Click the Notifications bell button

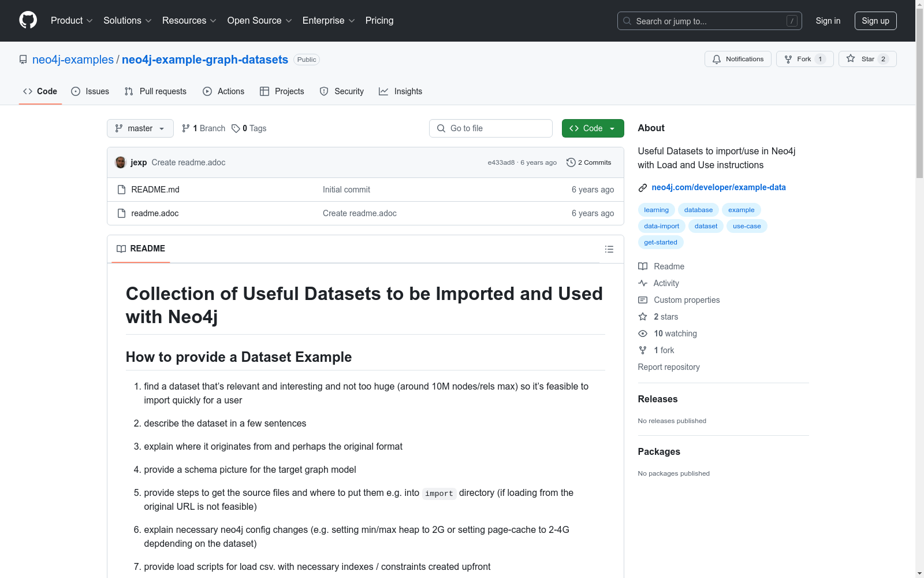[737, 59]
